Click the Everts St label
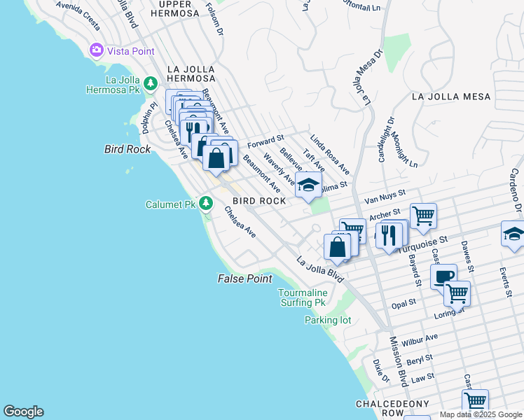524x420 pixels. coord(506,282)
